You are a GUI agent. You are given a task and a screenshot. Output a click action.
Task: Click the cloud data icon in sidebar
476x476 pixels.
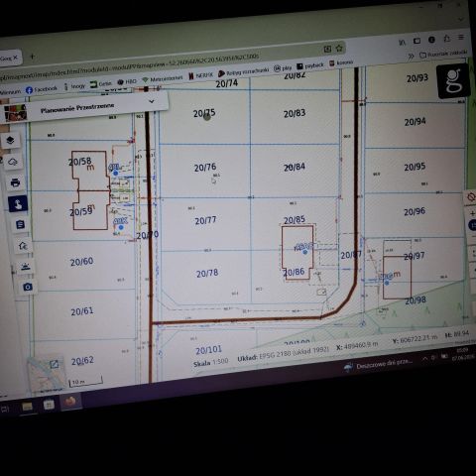(x=13, y=162)
